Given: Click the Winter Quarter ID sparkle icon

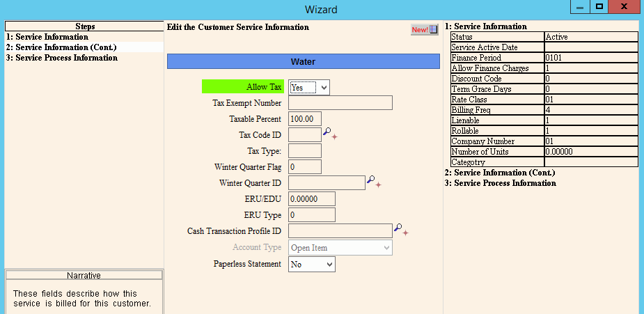Looking at the screenshot, I should [378, 185].
